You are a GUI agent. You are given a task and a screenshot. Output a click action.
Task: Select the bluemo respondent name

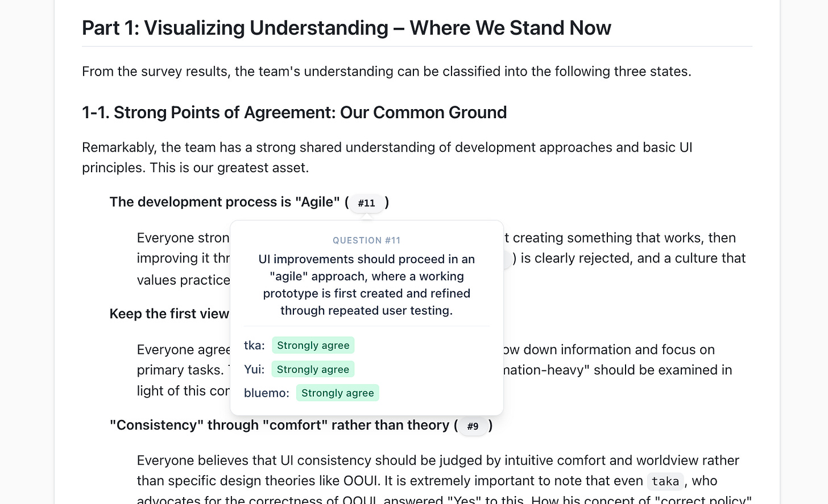pos(267,393)
